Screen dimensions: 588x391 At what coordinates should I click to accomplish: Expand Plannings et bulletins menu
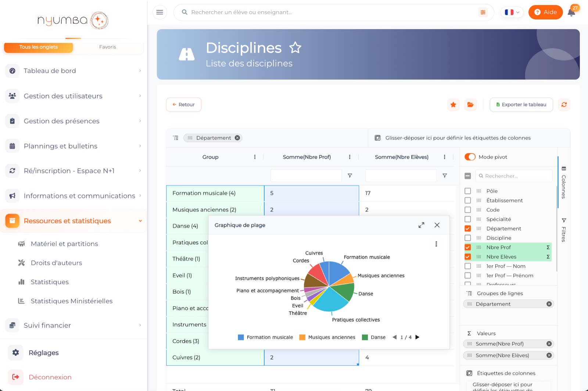73,146
